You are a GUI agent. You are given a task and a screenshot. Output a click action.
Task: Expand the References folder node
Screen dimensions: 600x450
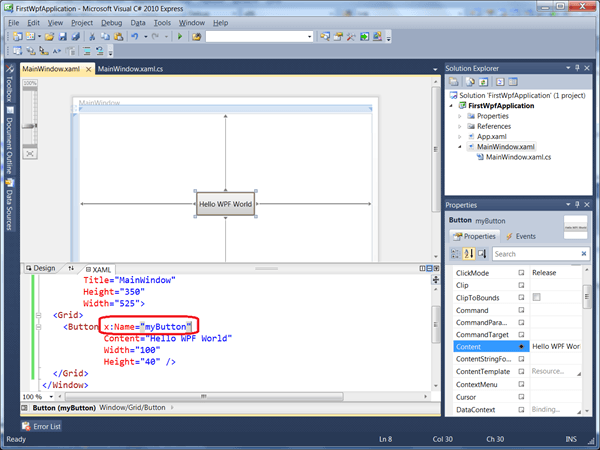click(x=460, y=126)
